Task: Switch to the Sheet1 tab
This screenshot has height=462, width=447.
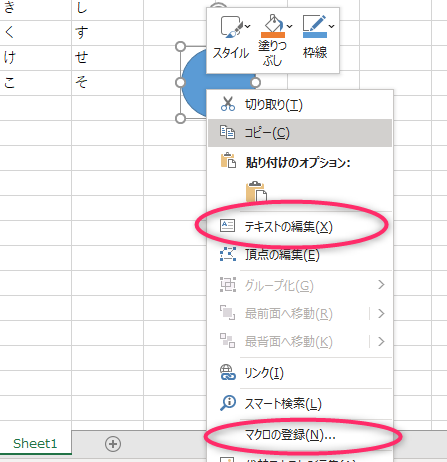Action: point(35,443)
